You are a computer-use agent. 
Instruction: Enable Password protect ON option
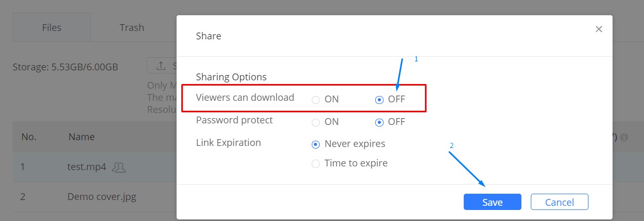(x=316, y=122)
